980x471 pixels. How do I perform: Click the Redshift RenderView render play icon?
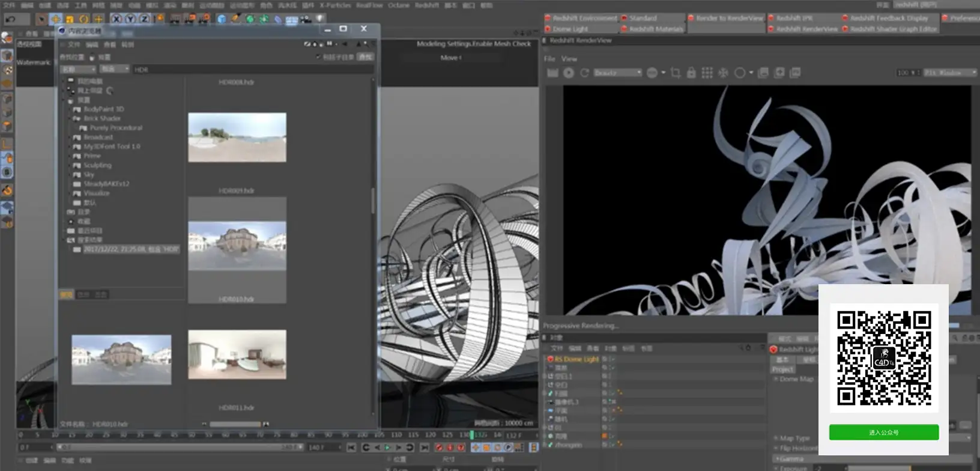[568, 73]
